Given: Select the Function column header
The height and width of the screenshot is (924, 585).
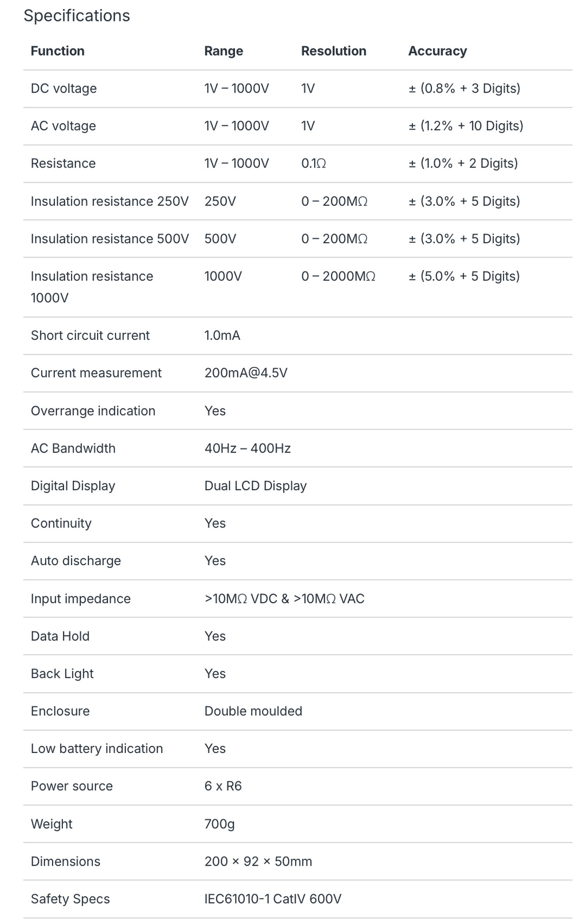Looking at the screenshot, I should pos(58,51).
